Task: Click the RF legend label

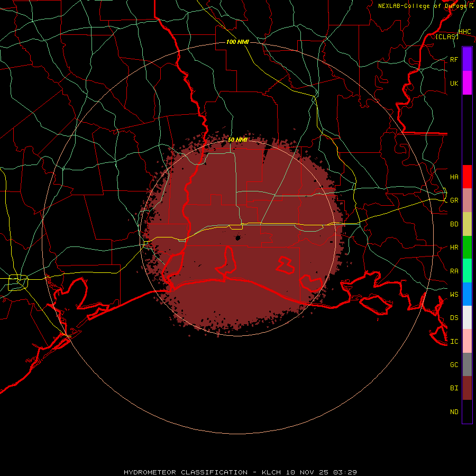Action: [x=454, y=59]
